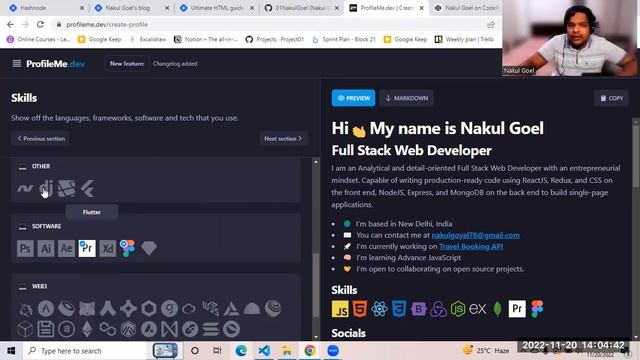Go to the Previous section
The width and height of the screenshot is (640, 360).
(41, 138)
